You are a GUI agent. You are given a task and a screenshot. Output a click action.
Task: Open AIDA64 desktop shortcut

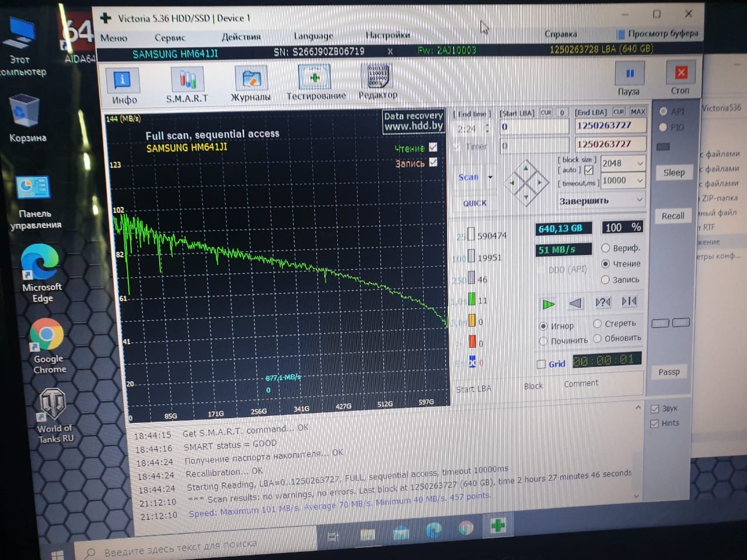pos(78,38)
